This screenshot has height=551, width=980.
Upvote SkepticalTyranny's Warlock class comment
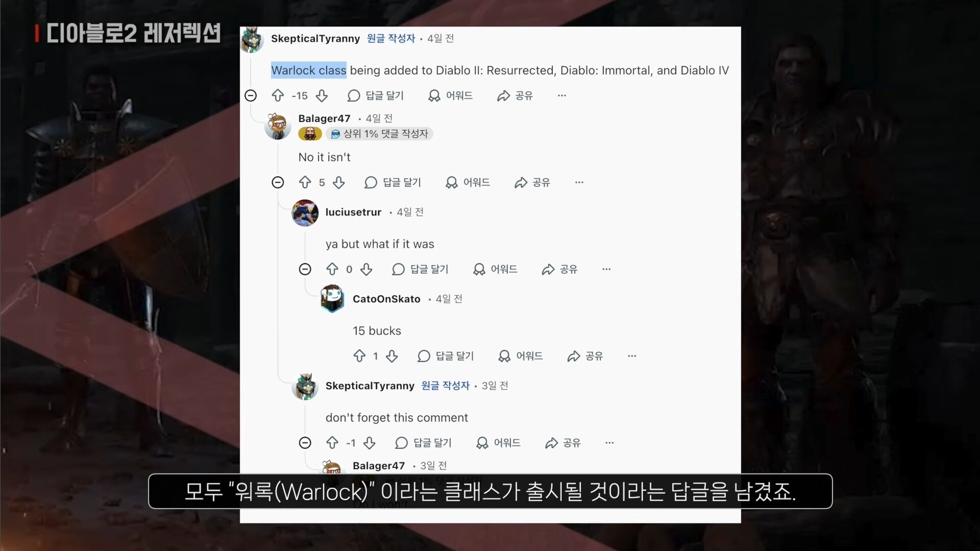point(278,95)
